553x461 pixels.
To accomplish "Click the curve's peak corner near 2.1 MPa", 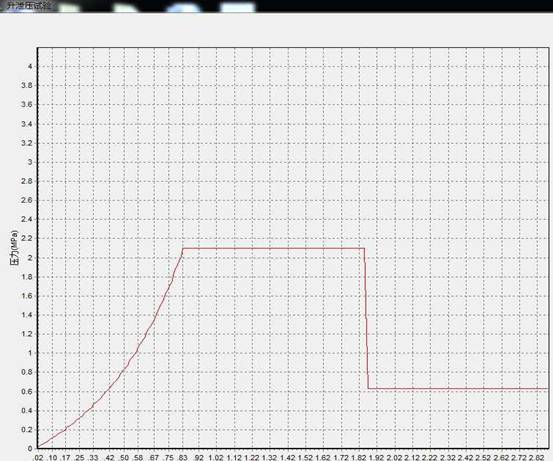I will pos(183,248).
